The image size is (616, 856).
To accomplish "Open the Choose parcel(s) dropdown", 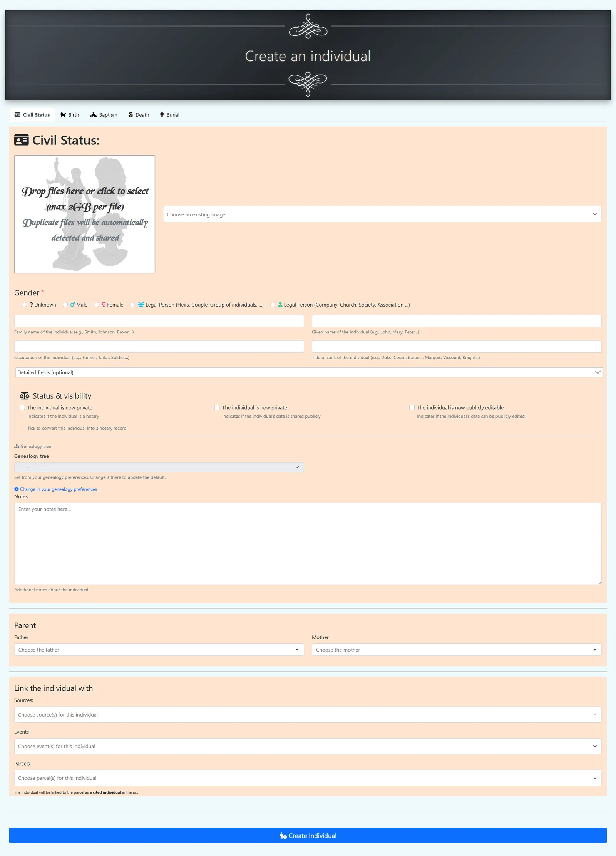I will [308, 778].
